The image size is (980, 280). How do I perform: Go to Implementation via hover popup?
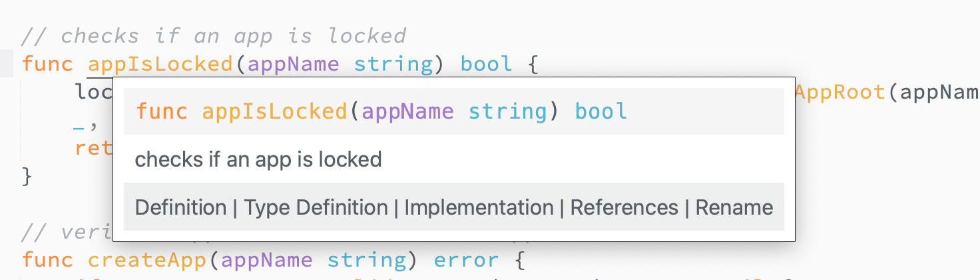click(x=479, y=207)
